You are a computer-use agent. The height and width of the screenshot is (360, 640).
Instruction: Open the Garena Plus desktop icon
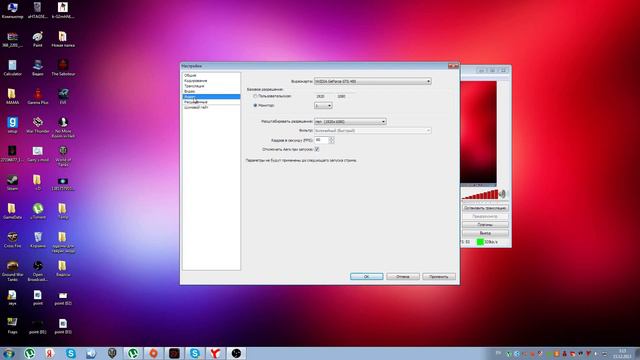[38, 97]
